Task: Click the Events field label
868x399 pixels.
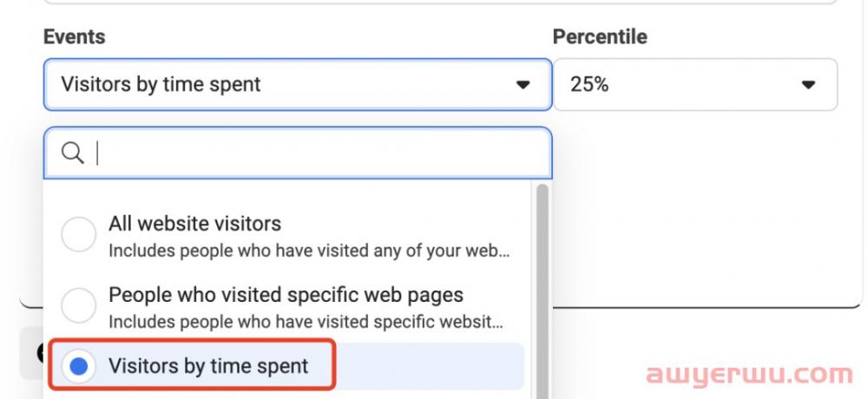Action: pyautogui.click(x=74, y=37)
